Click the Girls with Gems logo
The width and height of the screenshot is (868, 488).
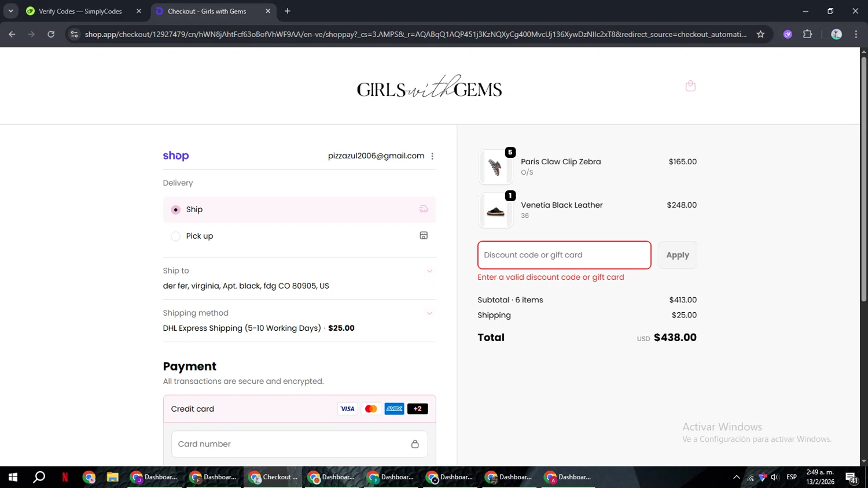[429, 87]
